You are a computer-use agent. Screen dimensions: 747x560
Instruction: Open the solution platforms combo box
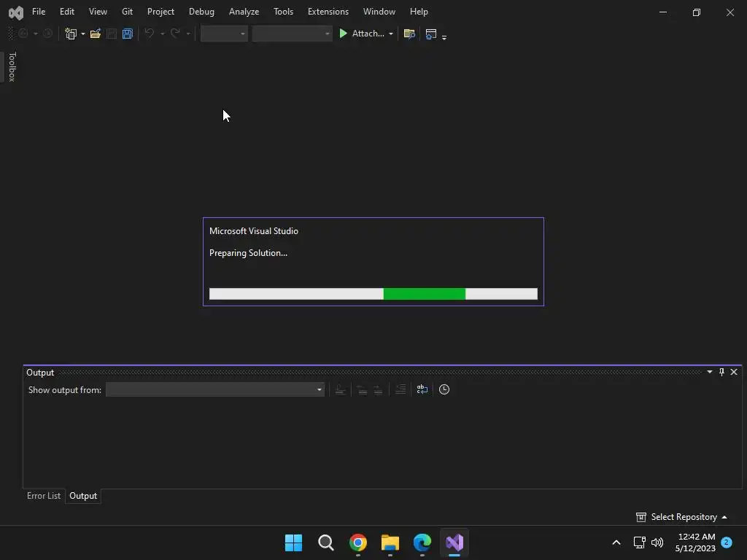292,34
